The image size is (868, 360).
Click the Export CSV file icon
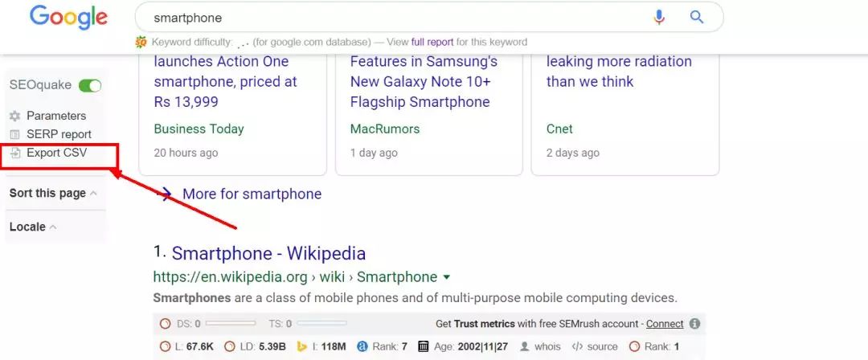(14, 153)
